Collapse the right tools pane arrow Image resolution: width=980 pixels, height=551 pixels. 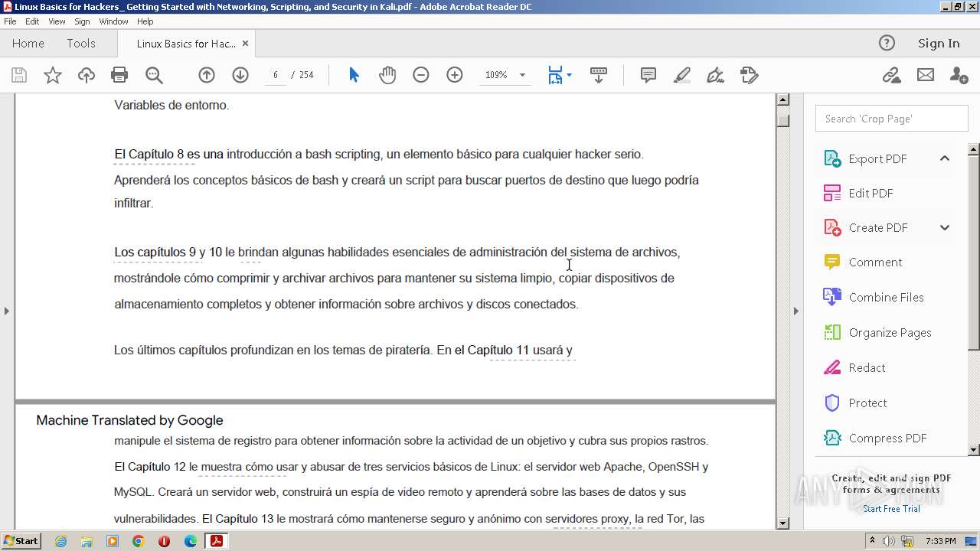(x=795, y=311)
